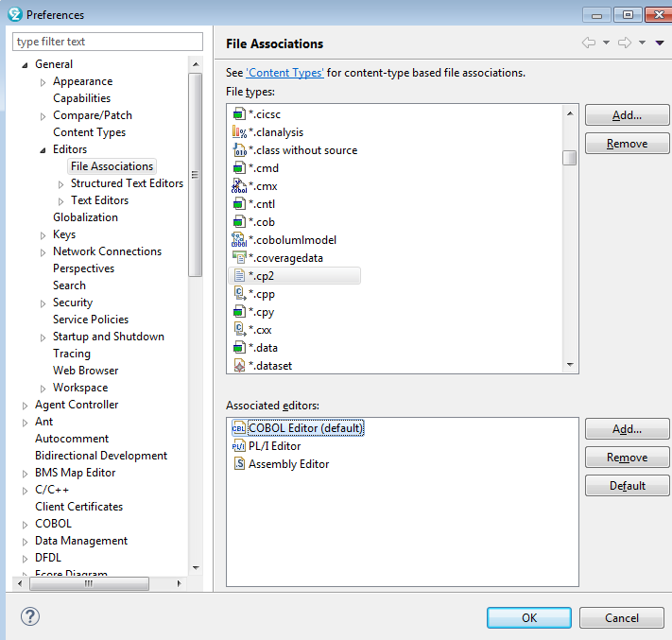Open the 'Content Types' link
The height and width of the screenshot is (640, 672).
click(285, 73)
